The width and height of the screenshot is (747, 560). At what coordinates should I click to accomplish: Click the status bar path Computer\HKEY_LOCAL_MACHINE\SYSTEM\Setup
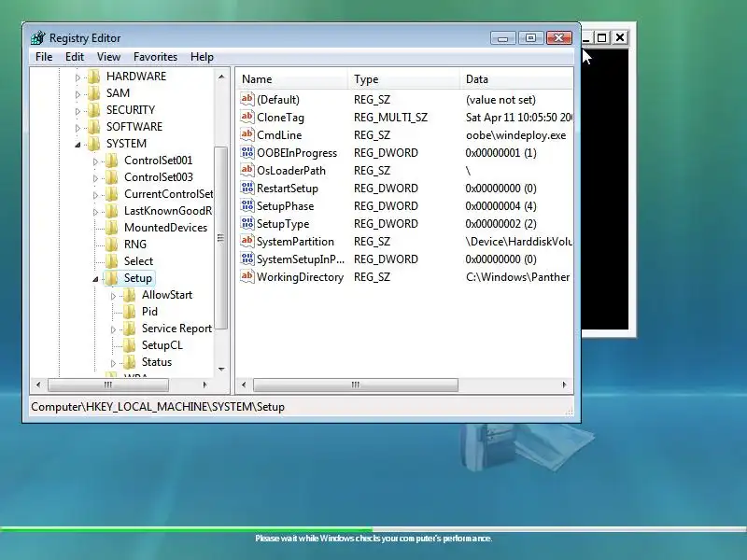[x=158, y=407]
